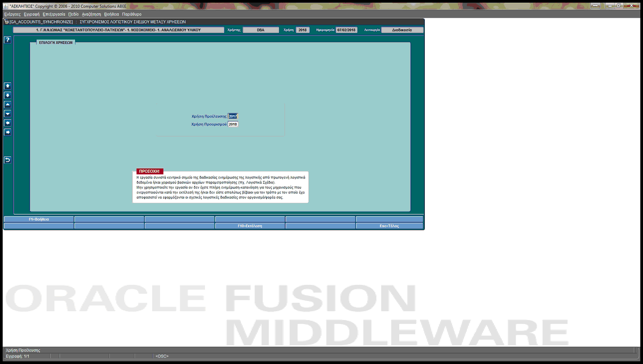The width and height of the screenshot is (643, 364).
Task: Open the Εγγραφή menu
Action: pyautogui.click(x=32, y=14)
